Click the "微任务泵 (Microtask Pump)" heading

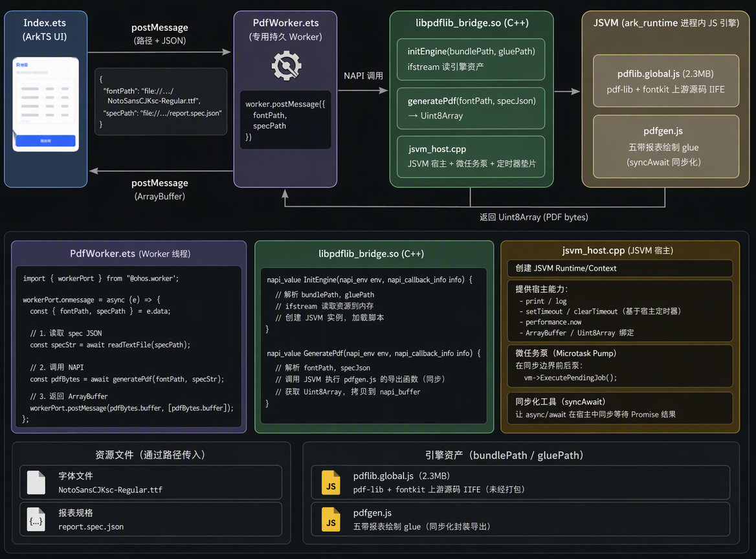[x=566, y=353]
